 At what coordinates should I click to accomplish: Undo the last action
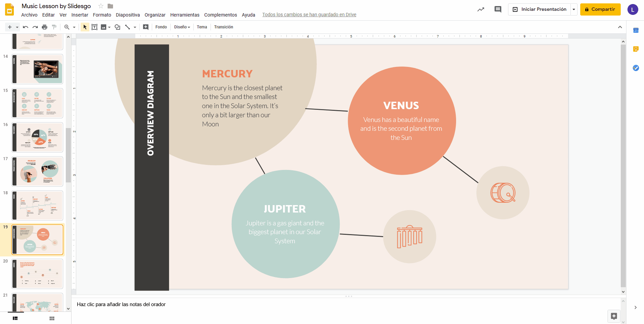[25, 27]
